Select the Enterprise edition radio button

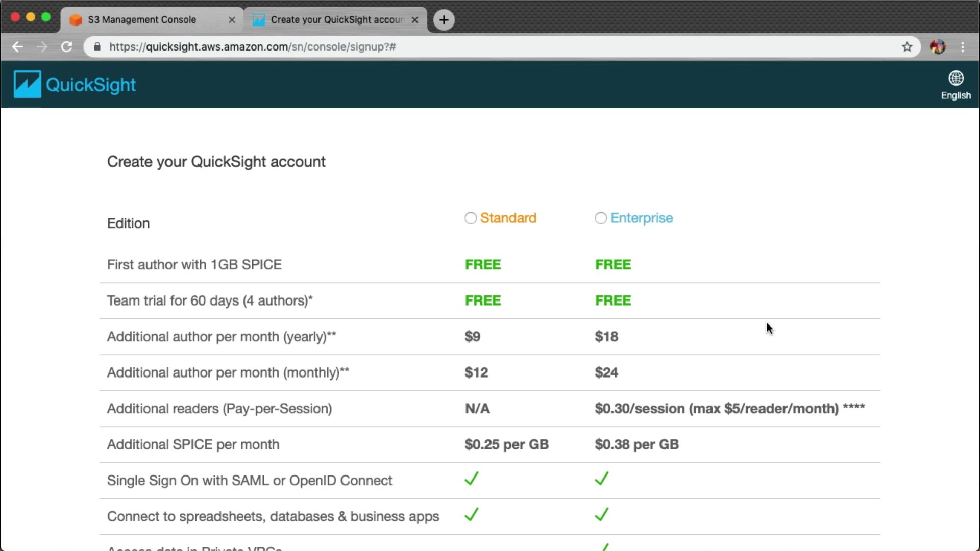(x=601, y=218)
